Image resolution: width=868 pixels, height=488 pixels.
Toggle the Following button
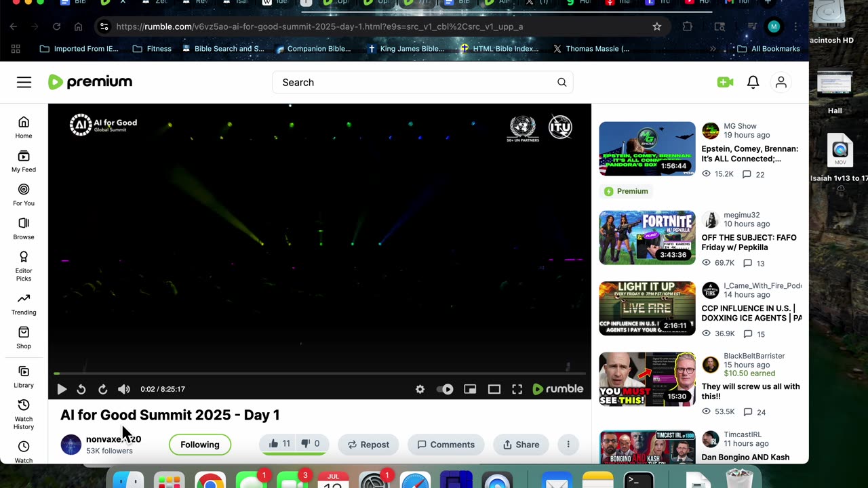click(x=200, y=445)
